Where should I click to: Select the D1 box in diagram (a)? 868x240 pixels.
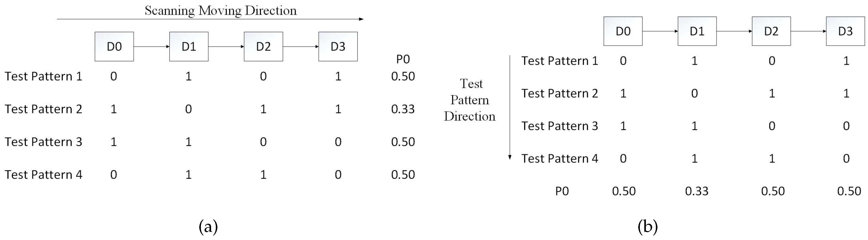click(189, 46)
